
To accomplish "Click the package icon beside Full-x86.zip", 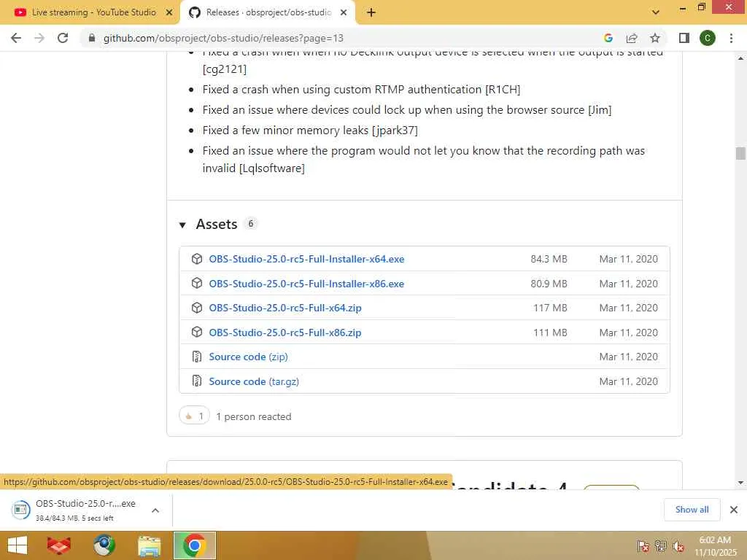I will coord(197,332).
